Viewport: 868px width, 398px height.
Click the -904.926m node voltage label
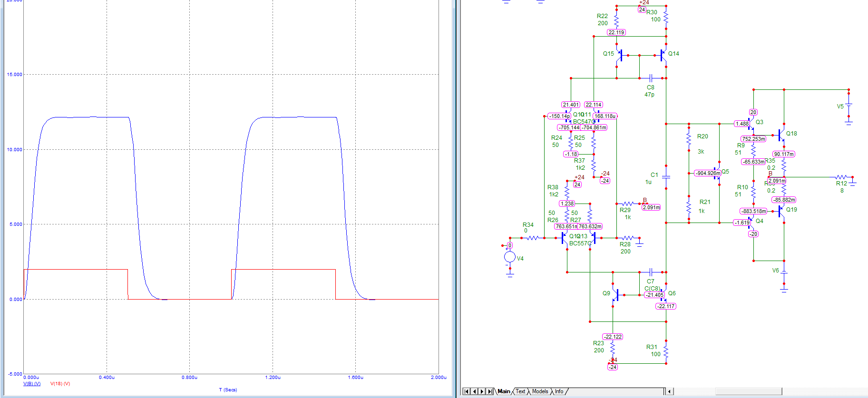708,173
